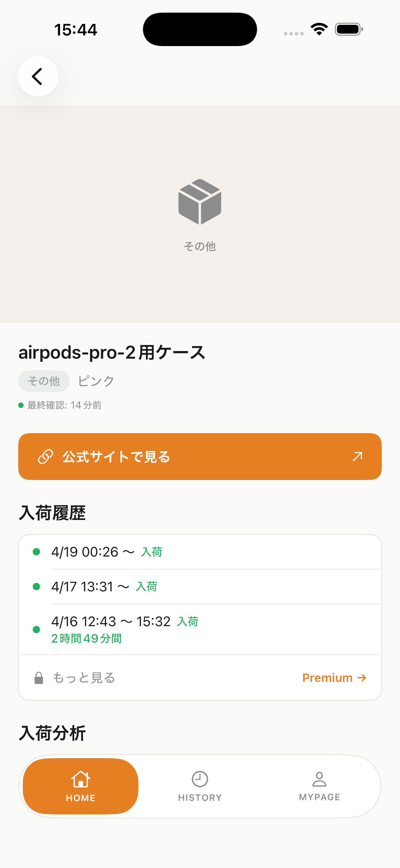
Task: Select the 4/17 13:31 restock entry
Action: 200,587
